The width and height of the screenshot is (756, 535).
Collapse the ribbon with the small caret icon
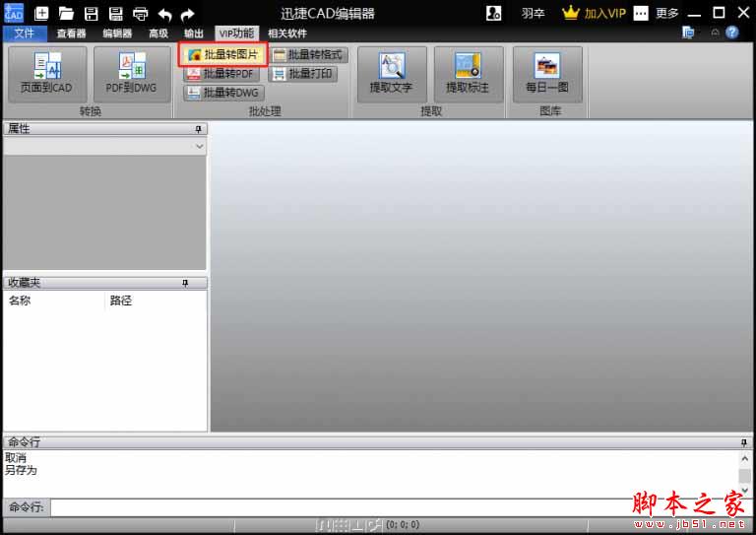pyautogui.click(x=715, y=33)
